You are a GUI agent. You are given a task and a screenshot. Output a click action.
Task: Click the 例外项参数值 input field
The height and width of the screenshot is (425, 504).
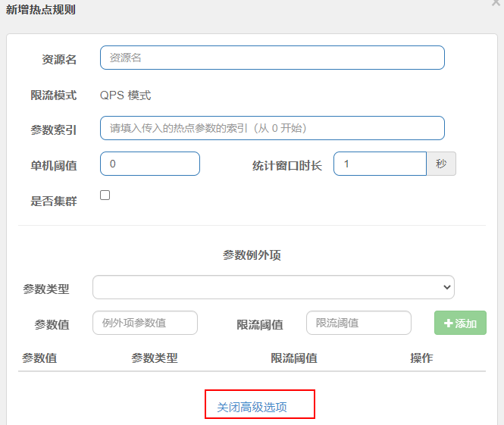pos(145,323)
